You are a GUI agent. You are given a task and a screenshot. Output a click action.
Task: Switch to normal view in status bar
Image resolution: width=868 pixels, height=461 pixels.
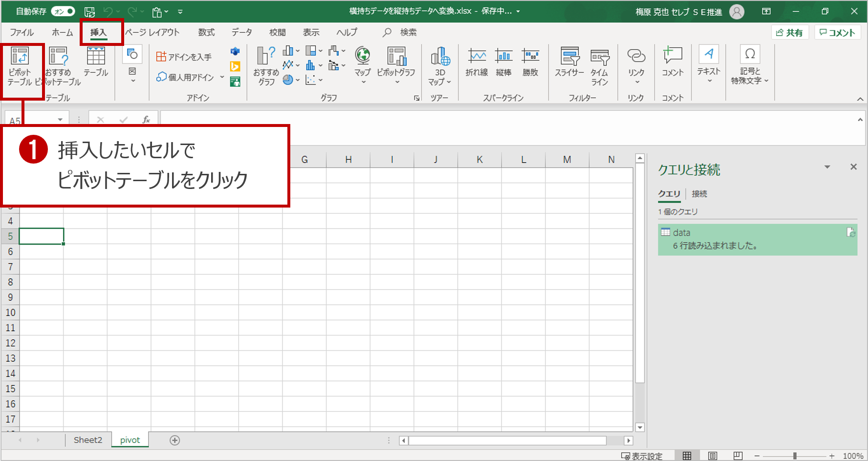pos(687,456)
